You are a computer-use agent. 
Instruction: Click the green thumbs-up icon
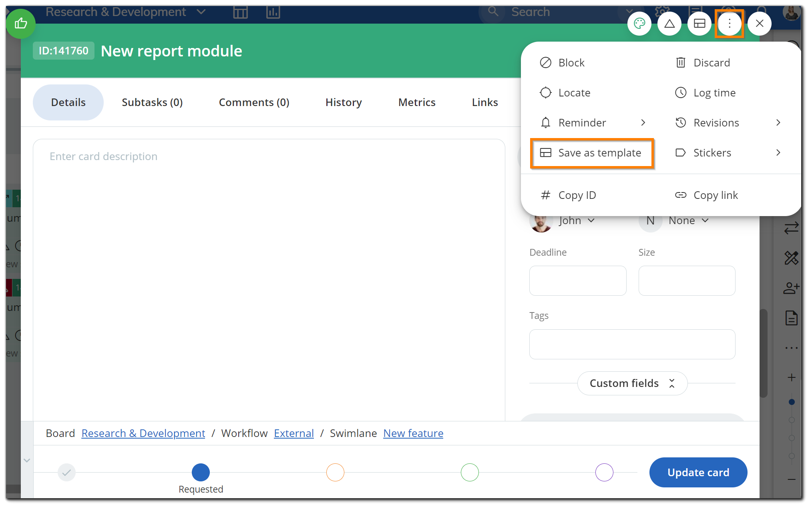pos(21,24)
